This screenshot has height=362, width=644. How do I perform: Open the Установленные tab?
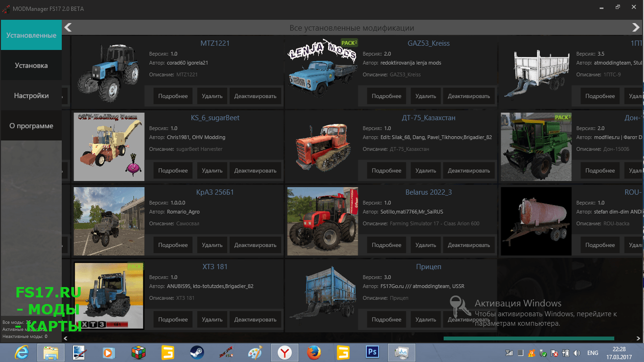31,35
